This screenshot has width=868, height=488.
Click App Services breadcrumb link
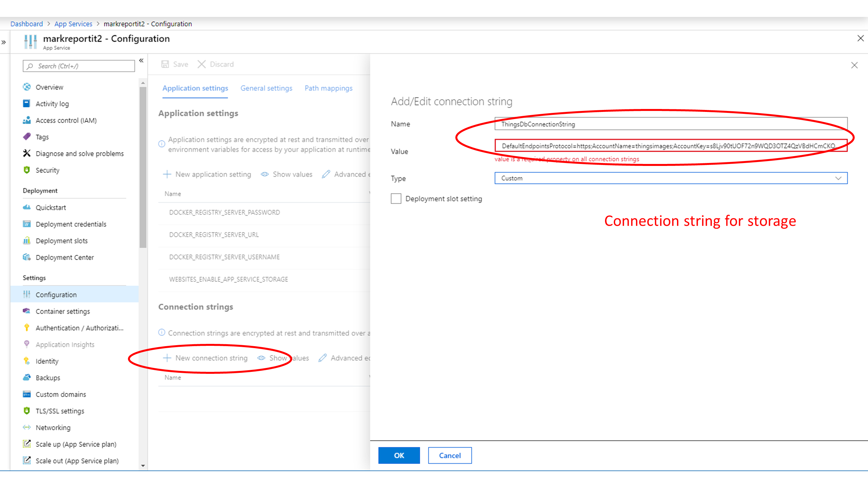click(73, 24)
